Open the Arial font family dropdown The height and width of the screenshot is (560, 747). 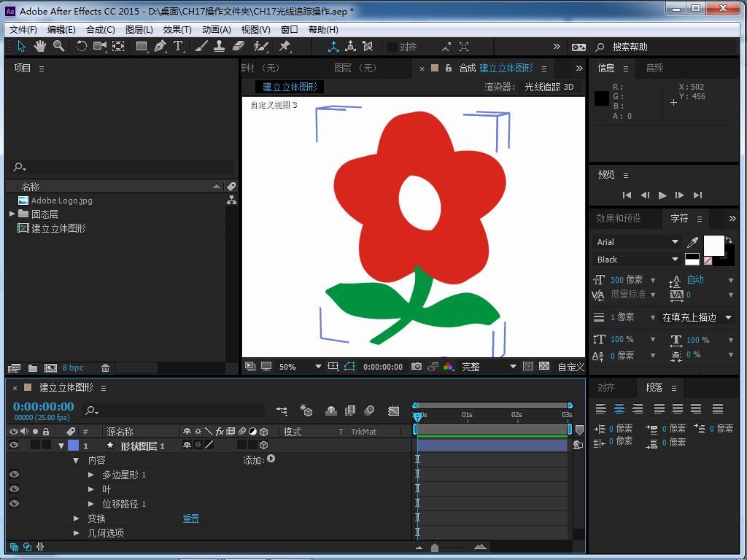pyautogui.click(x=637, y=242)
